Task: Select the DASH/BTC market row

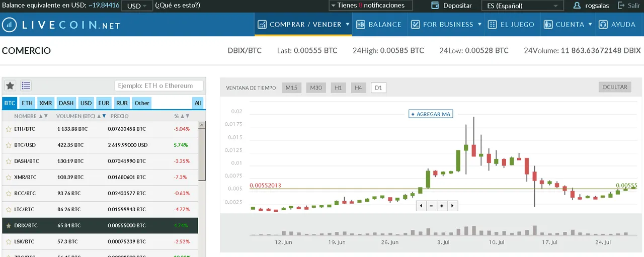Action: [100, 161]
